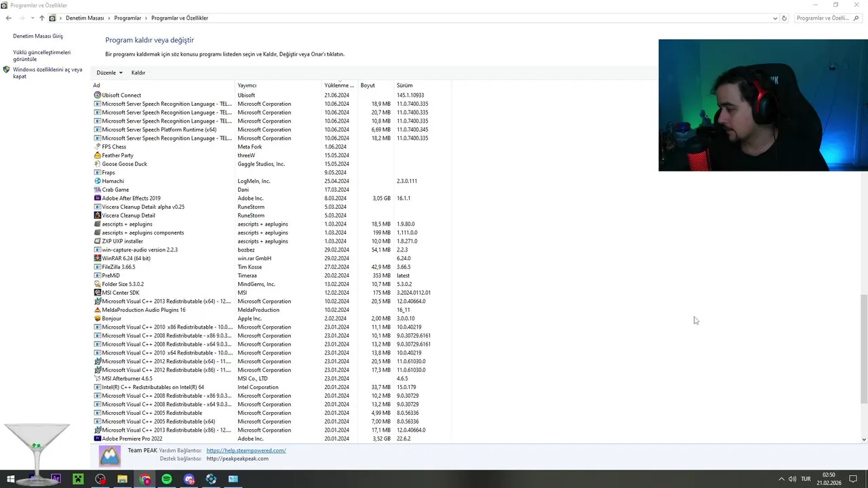Select Microsoft Server Speech Platform Runtime row
This screenshot has width=868, height=488.
click(x=271, y=129)
